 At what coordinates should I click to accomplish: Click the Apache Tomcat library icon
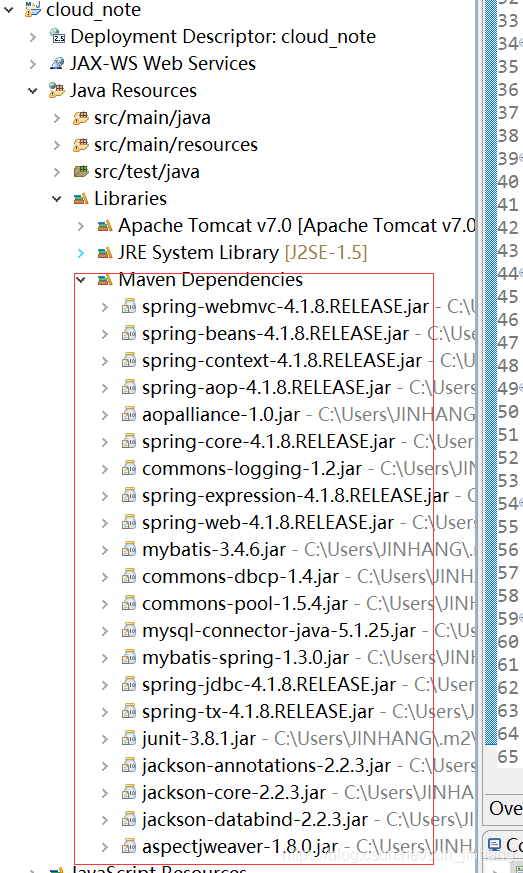(x=105, y=225)
